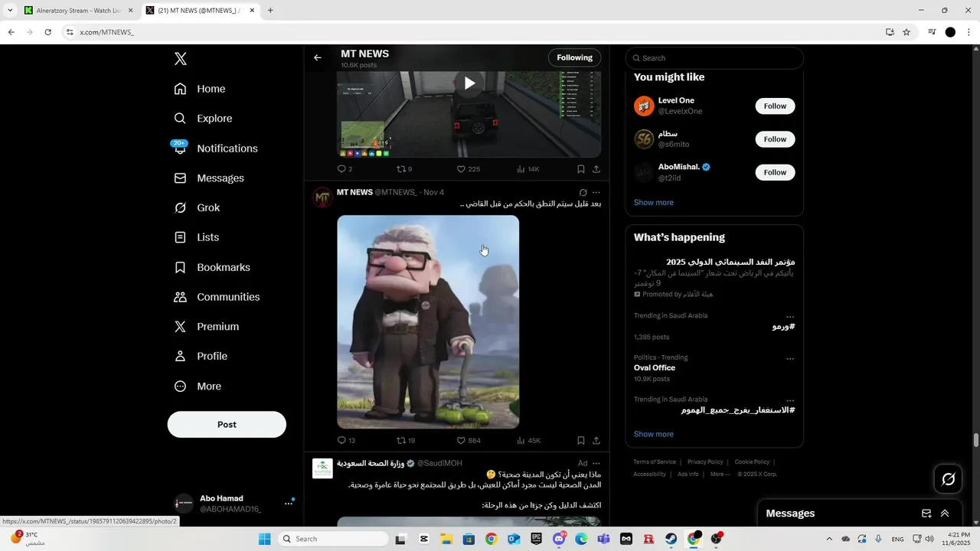Open @SaudiMOH profile link
Viewport: 980px width, 551px height.
pos(439,464)
